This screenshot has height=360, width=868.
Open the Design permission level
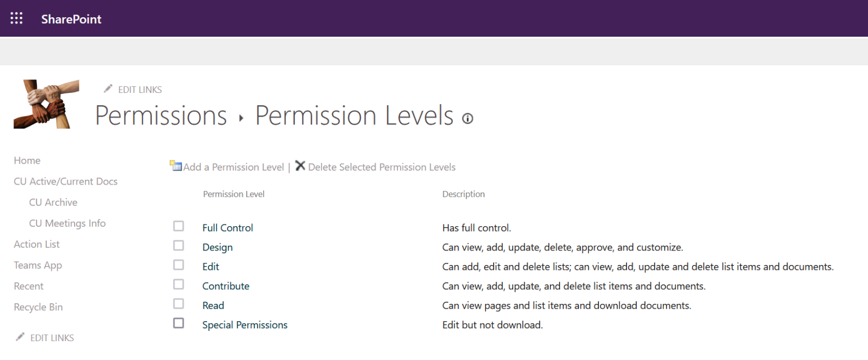tap(218, 247)
